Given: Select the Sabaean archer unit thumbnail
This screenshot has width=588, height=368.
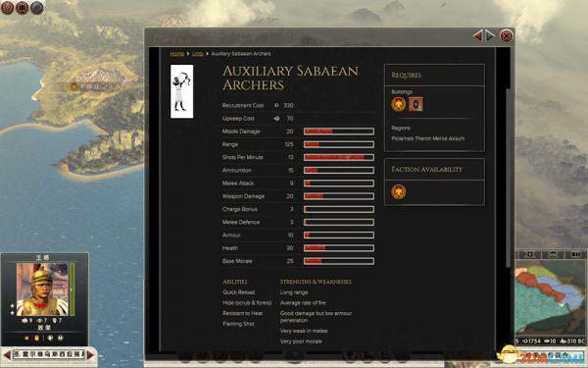Looking at the screenshot, I should pyautogui.click(x=182, y=91).
